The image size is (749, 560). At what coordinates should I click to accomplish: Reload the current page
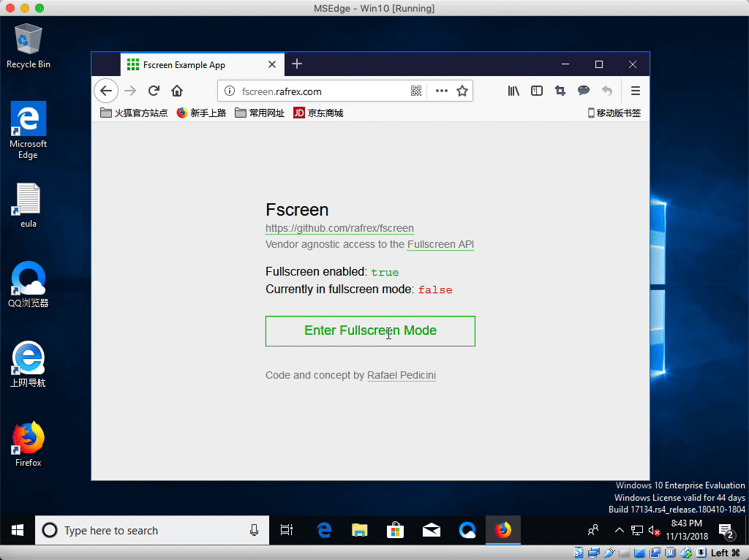[x=154, y=91]
